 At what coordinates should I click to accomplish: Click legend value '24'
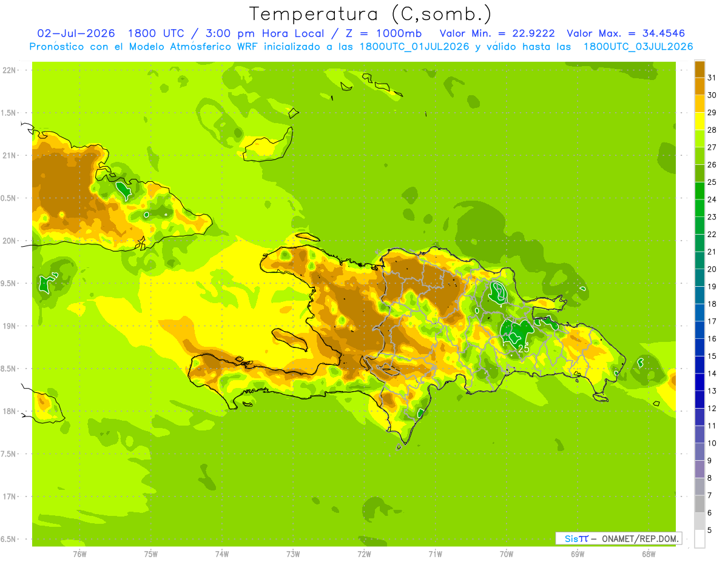pyautogui.click(x=712, y=199)
